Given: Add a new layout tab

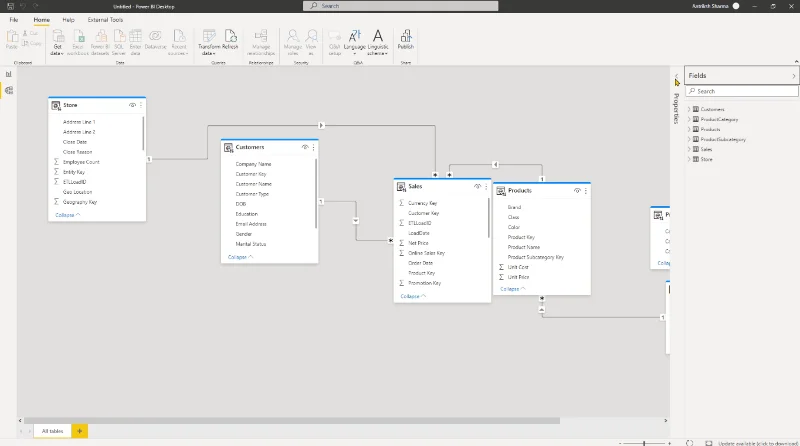Looking at the screenshot, I should coord(80,431).
